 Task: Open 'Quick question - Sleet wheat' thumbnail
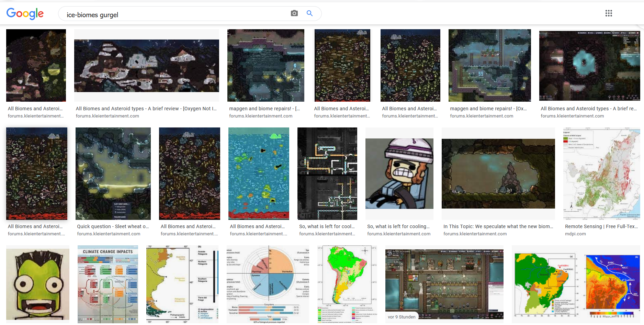113,173
